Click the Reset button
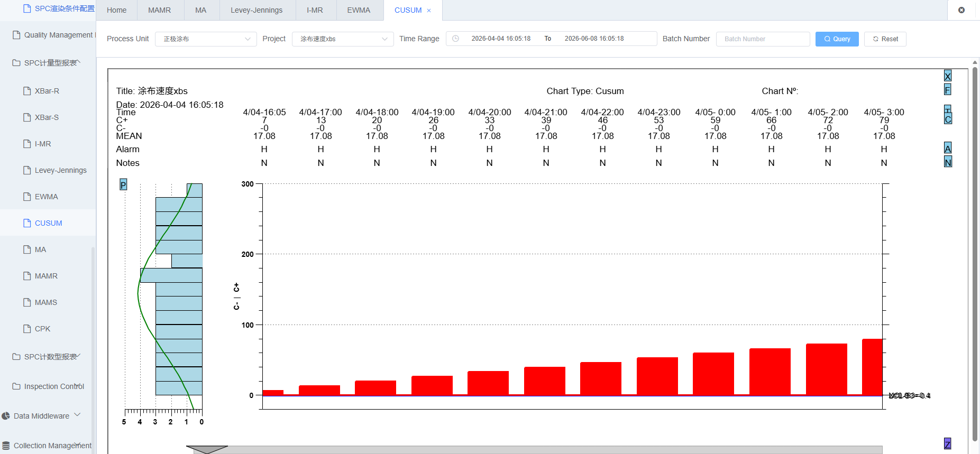 [885, 39]
